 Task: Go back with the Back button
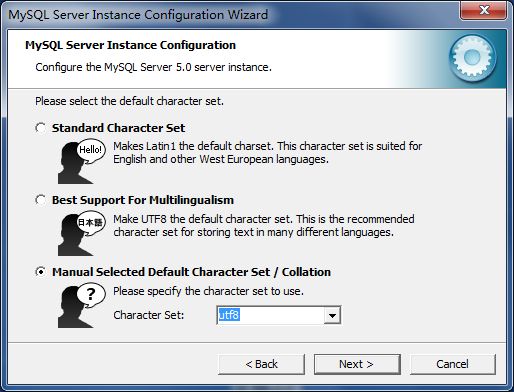click(261, 364)
